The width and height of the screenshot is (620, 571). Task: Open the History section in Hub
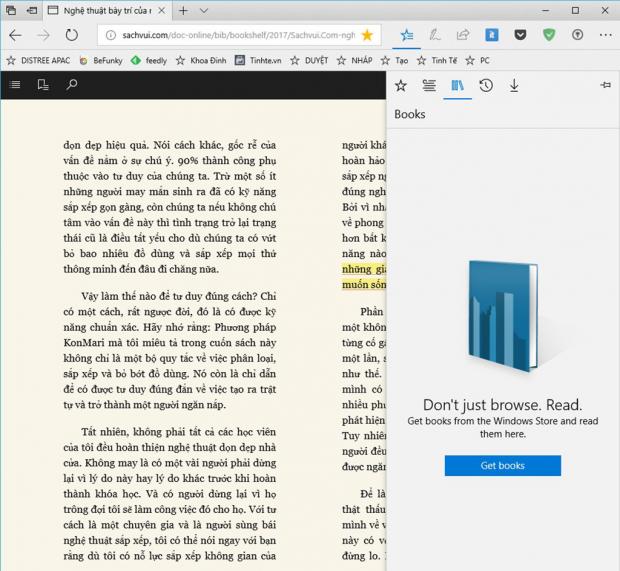(x=485, y=86)
